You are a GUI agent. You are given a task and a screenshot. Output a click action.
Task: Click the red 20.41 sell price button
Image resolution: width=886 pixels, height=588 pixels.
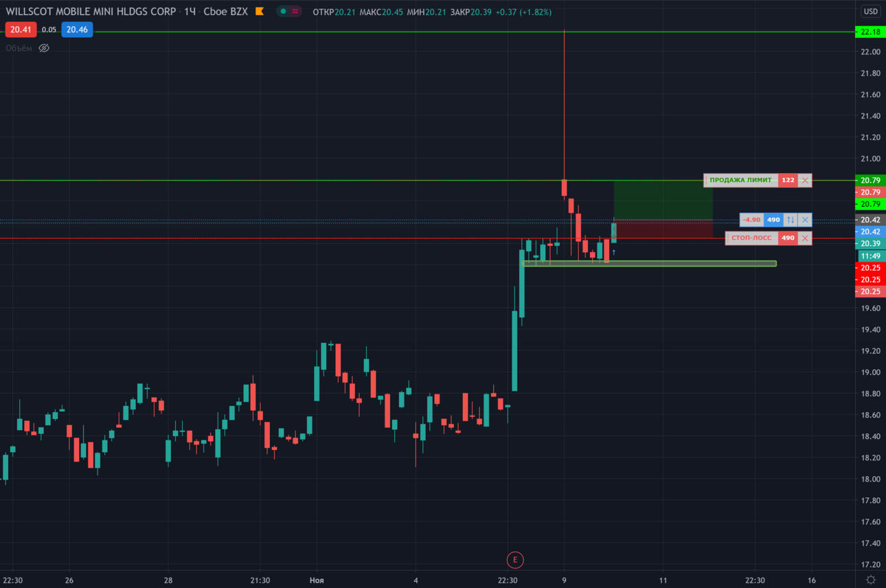coord(20,30)
